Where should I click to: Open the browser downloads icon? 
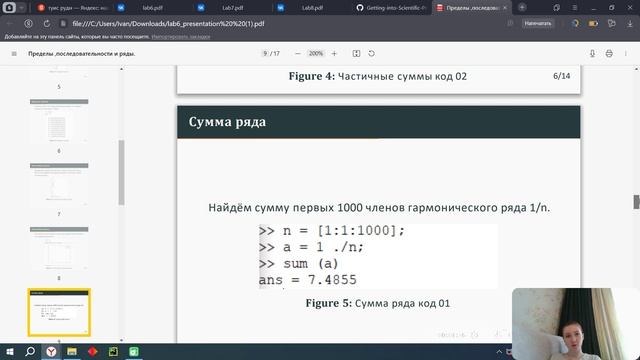pyautogui.click(x=630, y=24)
